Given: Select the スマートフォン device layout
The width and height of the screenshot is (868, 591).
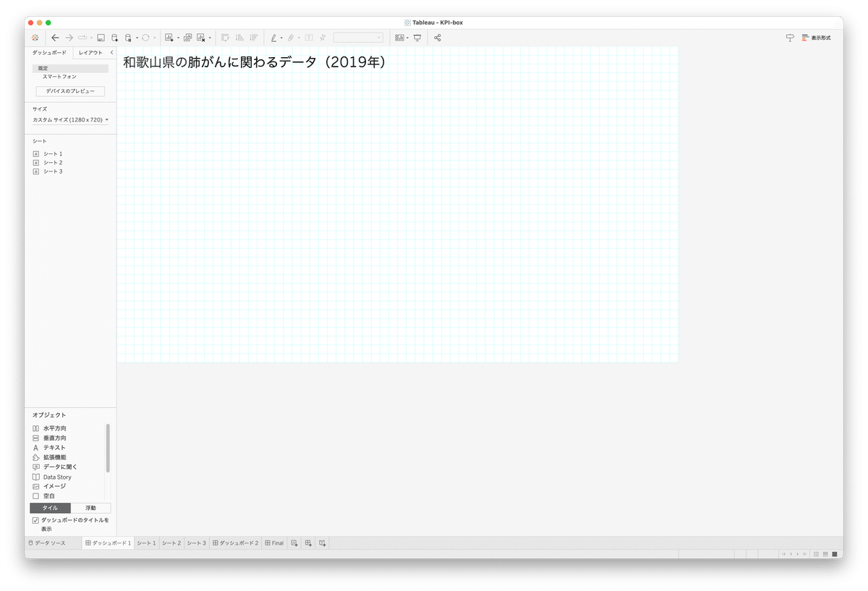Looking at the screenshot, I should (59, 76).
